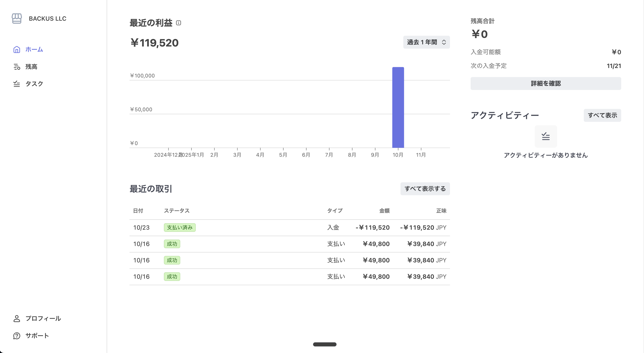Open the タスク menu item
Screen dimensions: 644x353
(34, 84)
